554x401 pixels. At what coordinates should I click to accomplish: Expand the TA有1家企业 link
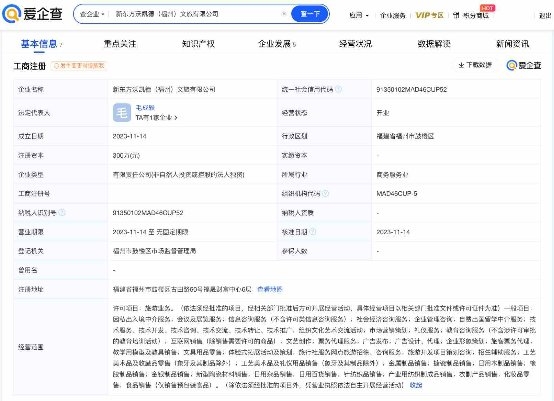(x=157, y=118)
